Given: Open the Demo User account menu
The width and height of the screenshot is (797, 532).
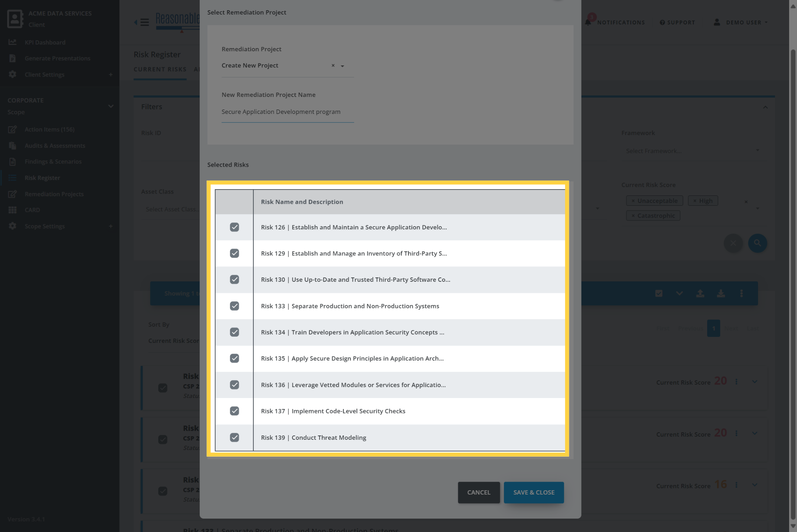Looking at the screenshot, I should tap(741, 22).
